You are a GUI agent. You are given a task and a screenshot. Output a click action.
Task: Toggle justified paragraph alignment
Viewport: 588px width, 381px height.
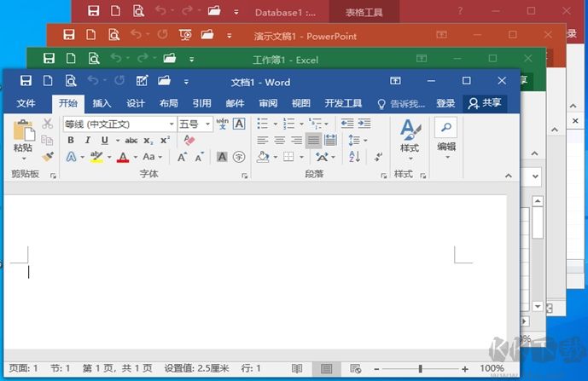(313, 141)
